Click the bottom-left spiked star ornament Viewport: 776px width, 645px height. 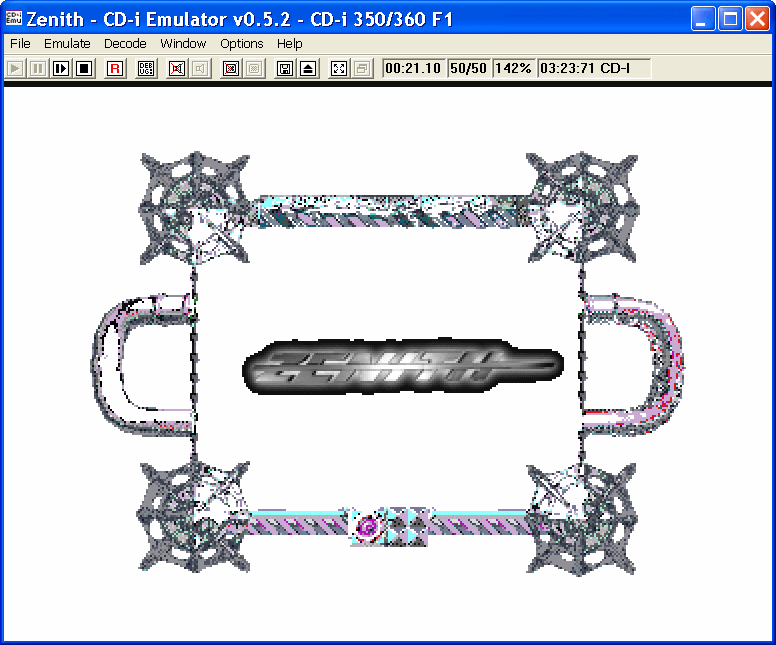(194, 517)
